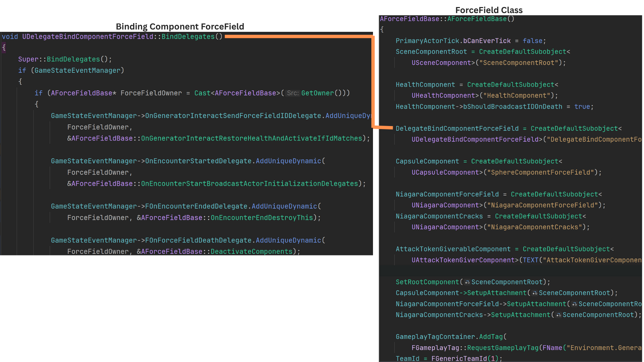The width and height of the screenshot is (644, 362).
Task: Click the 'ForceField Class' heading
Action: click(489, 10)
